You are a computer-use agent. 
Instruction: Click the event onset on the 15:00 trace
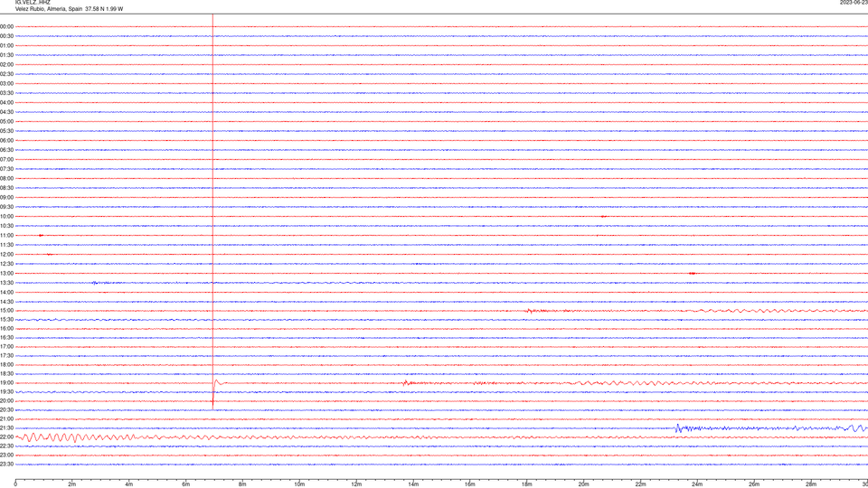529,311
